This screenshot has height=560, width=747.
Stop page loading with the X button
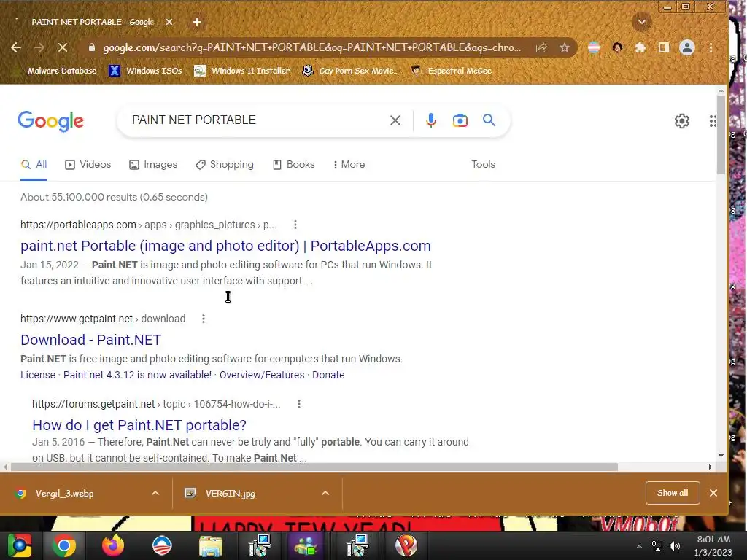[x=63, y=47]
